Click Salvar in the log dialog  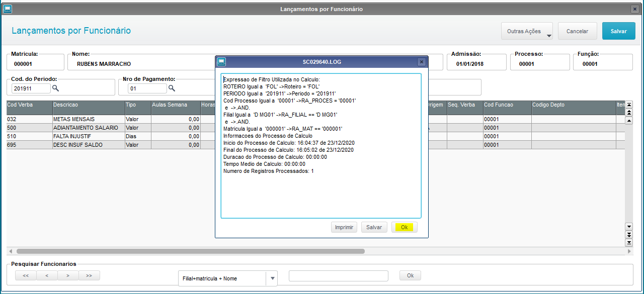tap(374, 227)
